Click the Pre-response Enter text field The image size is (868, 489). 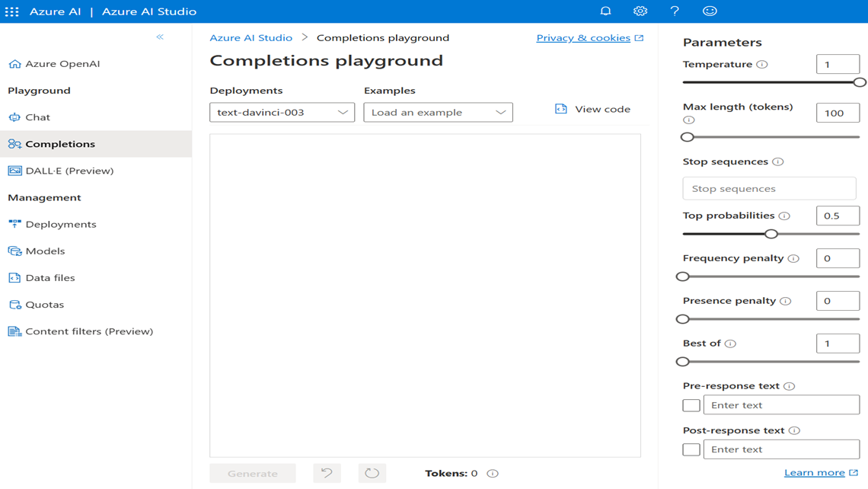coord(781,405)
